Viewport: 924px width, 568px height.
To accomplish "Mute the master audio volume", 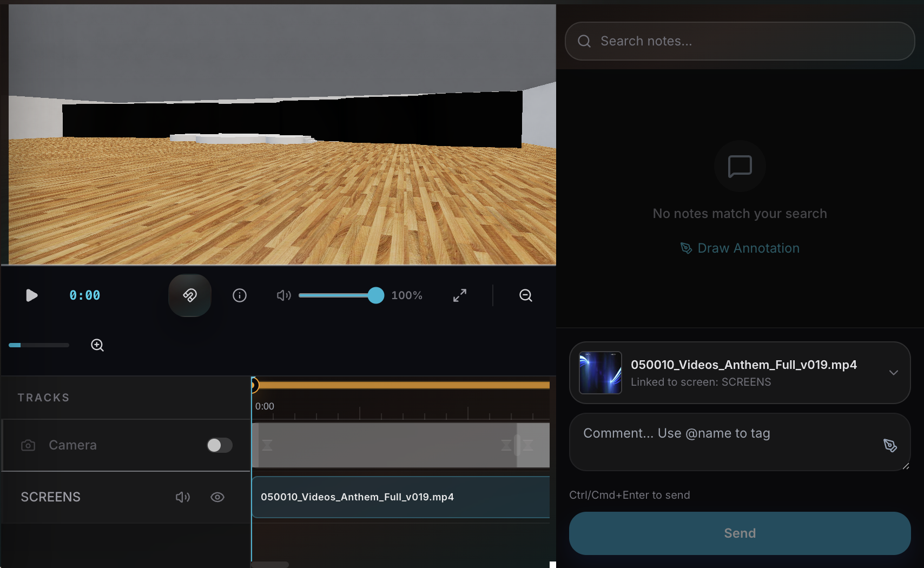I will tap(283, 295).
